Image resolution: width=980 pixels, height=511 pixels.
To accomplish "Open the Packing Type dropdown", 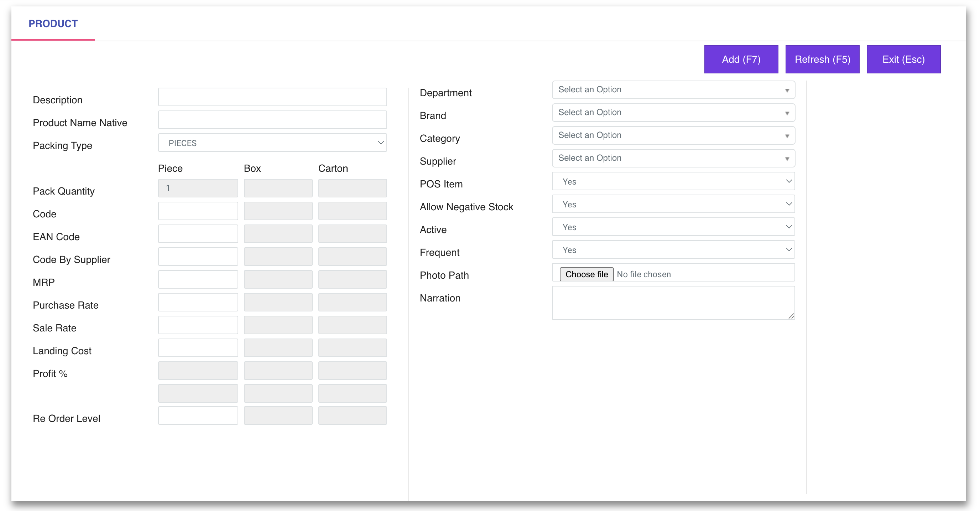I will (272, 143).
